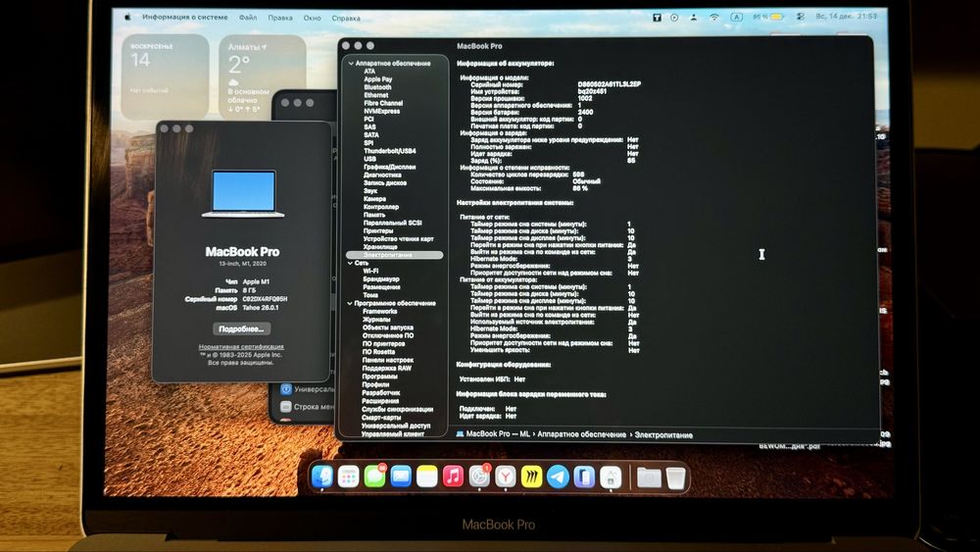Click MacBook Pro — ML in path bar
The width and height of the screenshot is (980, 552).
tap(498, 433)
